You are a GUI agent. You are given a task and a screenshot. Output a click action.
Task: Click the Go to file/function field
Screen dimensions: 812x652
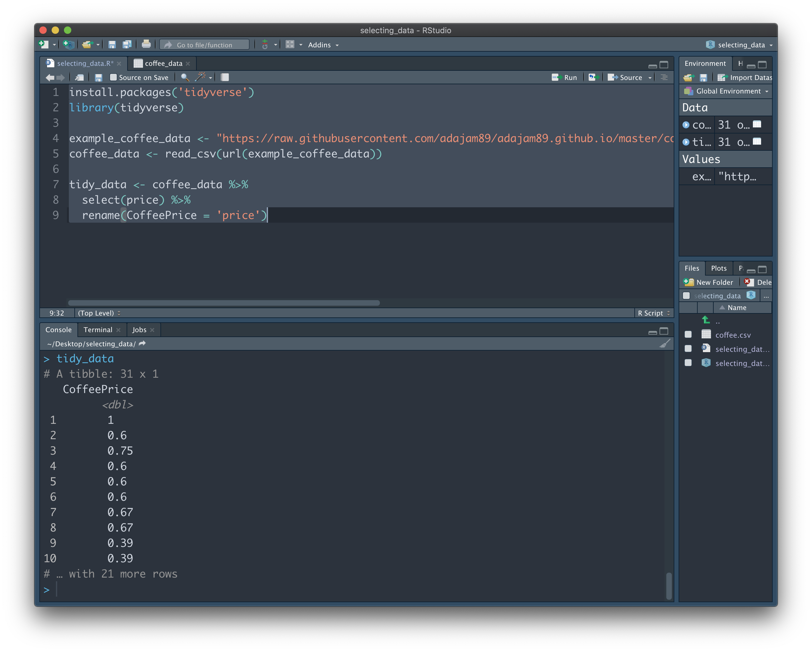click(204, 45)
